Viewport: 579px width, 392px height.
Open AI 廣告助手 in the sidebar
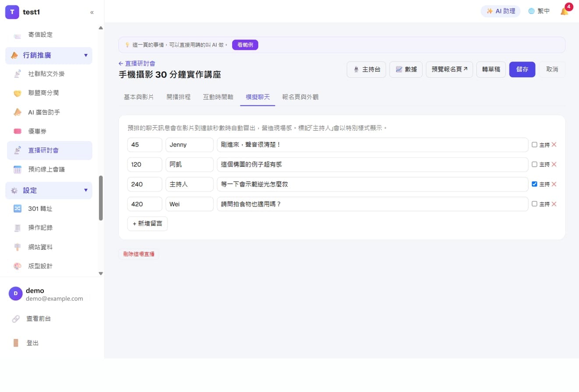(x=49, y=112)
